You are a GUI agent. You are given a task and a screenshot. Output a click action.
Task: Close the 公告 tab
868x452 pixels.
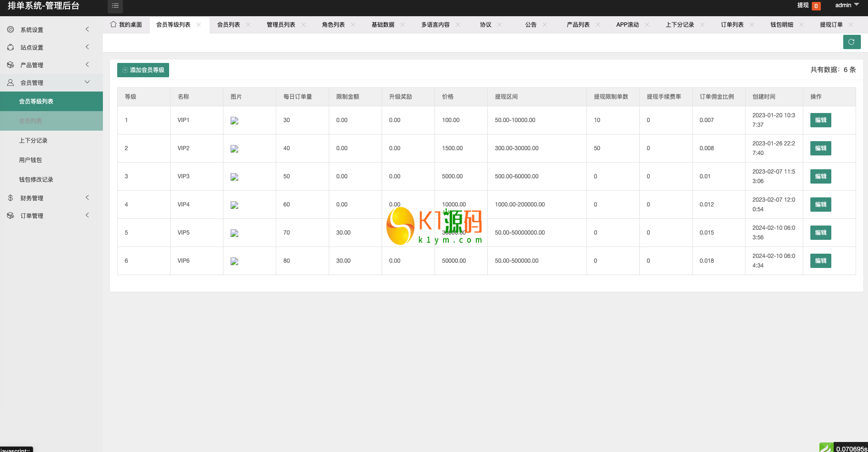545,25
